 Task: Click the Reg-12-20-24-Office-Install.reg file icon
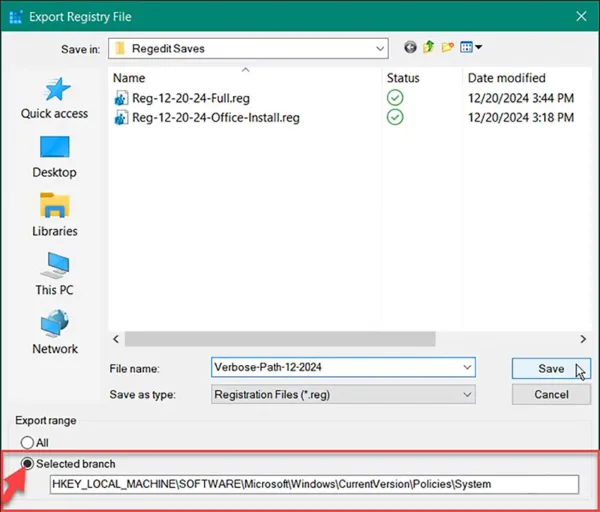click(121, 118)
